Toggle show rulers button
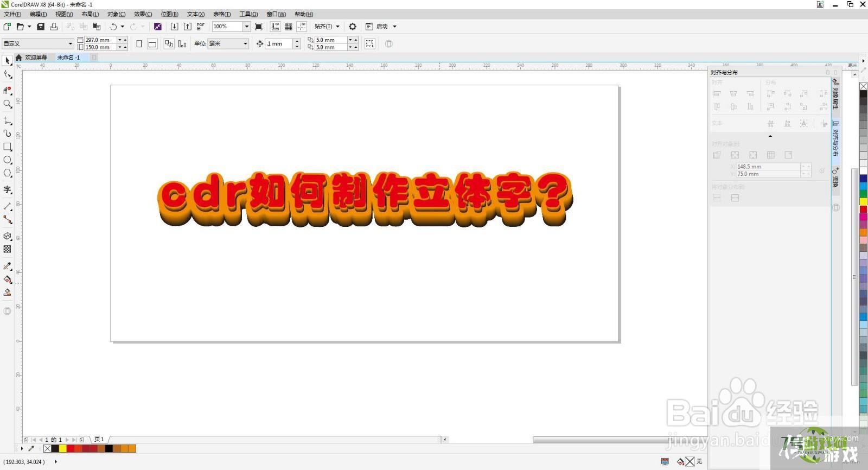The image size is (868, 470). 276,26
